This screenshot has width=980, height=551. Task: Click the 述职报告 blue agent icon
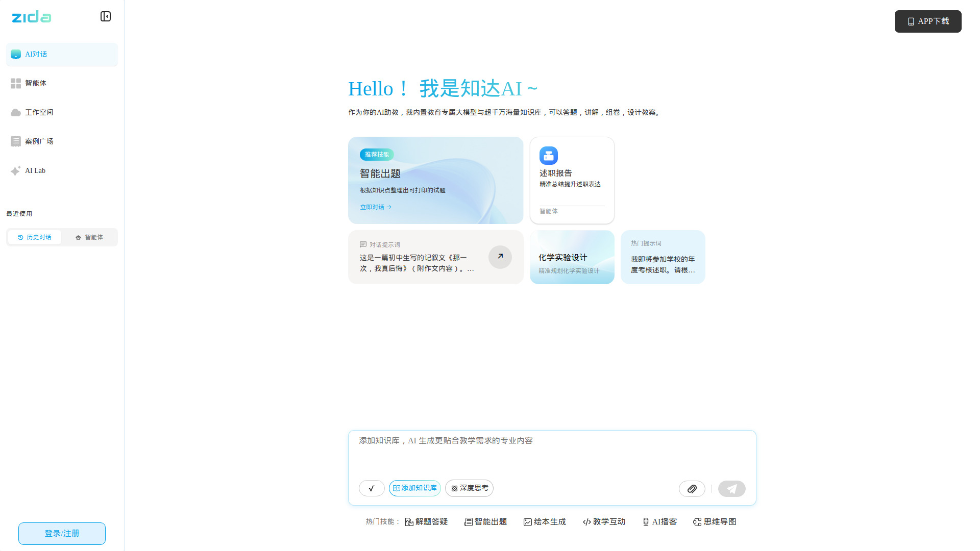pyautogui.click(x=549, y=156)
